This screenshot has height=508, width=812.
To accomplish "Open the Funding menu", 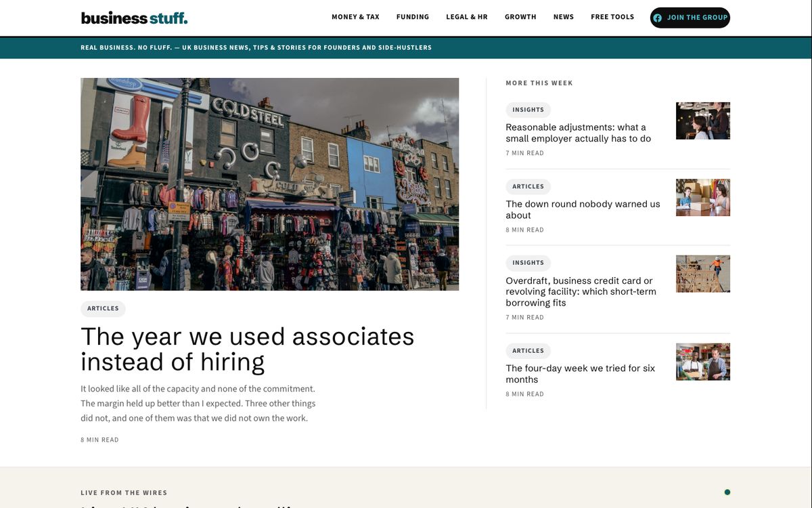I will click(x=413, y=17).
